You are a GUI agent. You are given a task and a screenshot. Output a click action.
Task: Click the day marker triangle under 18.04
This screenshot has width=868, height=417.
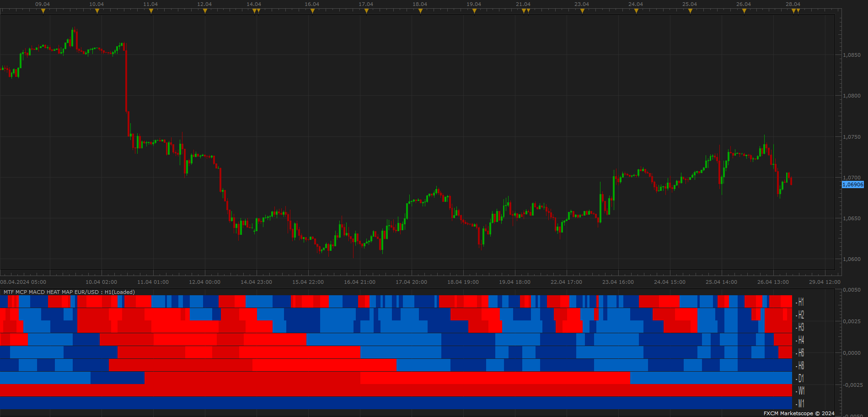(420, 11)
